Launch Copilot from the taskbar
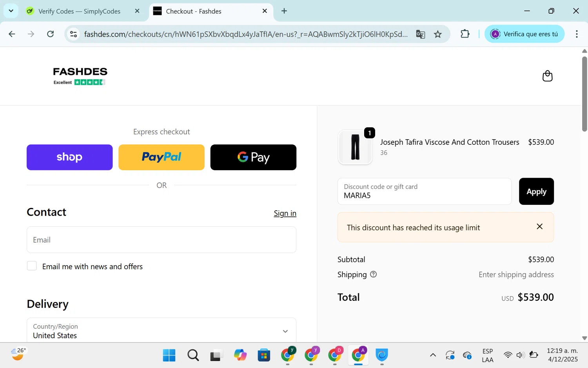588x368 pixels. (240, 355)
